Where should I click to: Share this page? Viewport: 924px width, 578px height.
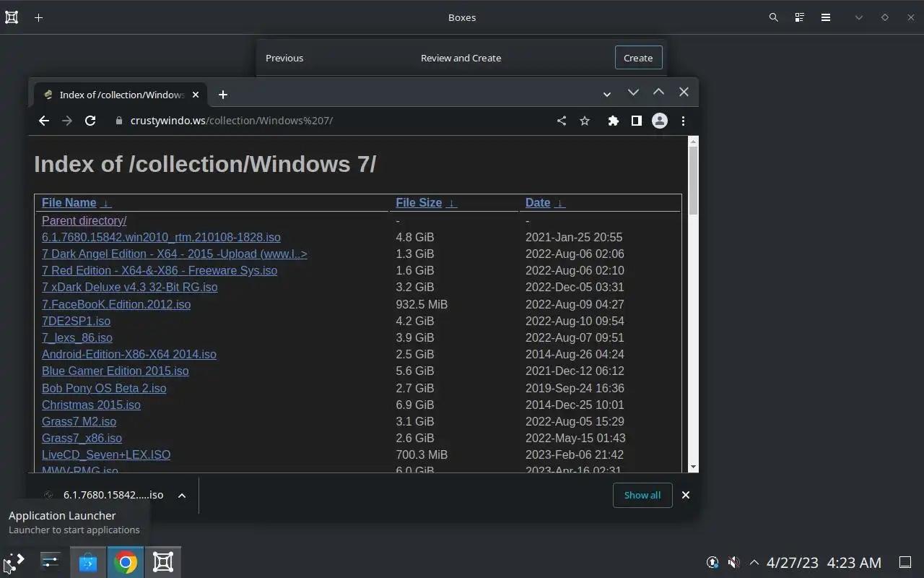pos(562,121)
